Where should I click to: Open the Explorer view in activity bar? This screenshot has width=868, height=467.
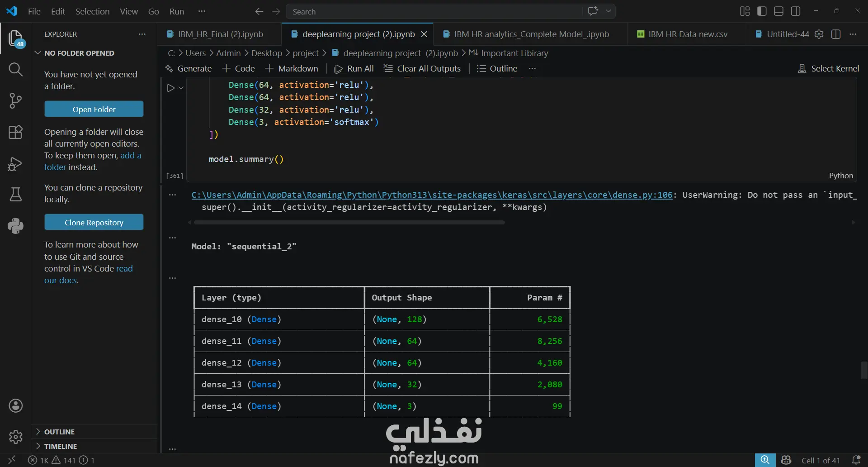pyautogui.click(x=16, y=38)
